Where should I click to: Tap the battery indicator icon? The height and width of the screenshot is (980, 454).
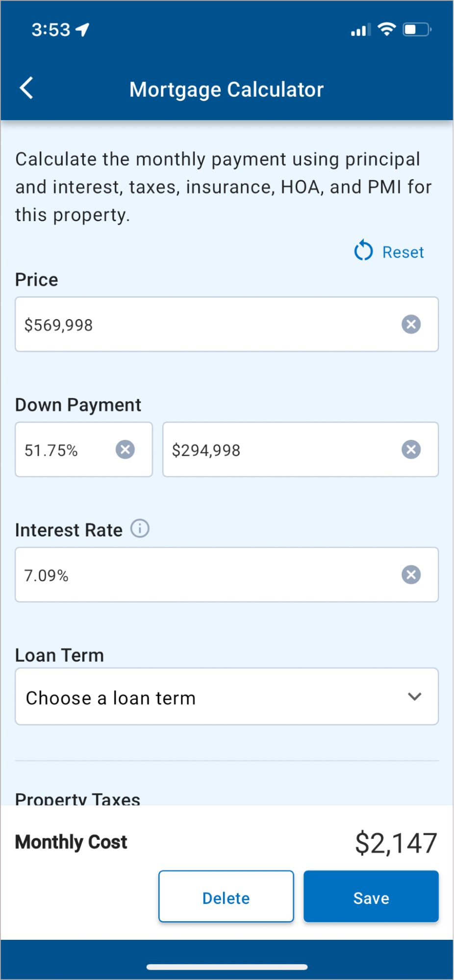[x=416, y=29]
